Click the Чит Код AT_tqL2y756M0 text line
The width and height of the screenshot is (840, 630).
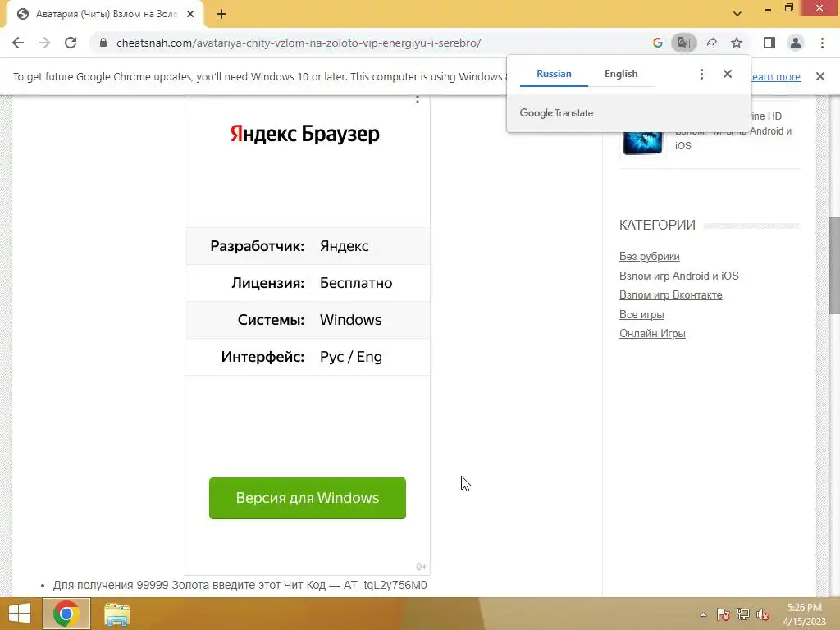[240, 585]
